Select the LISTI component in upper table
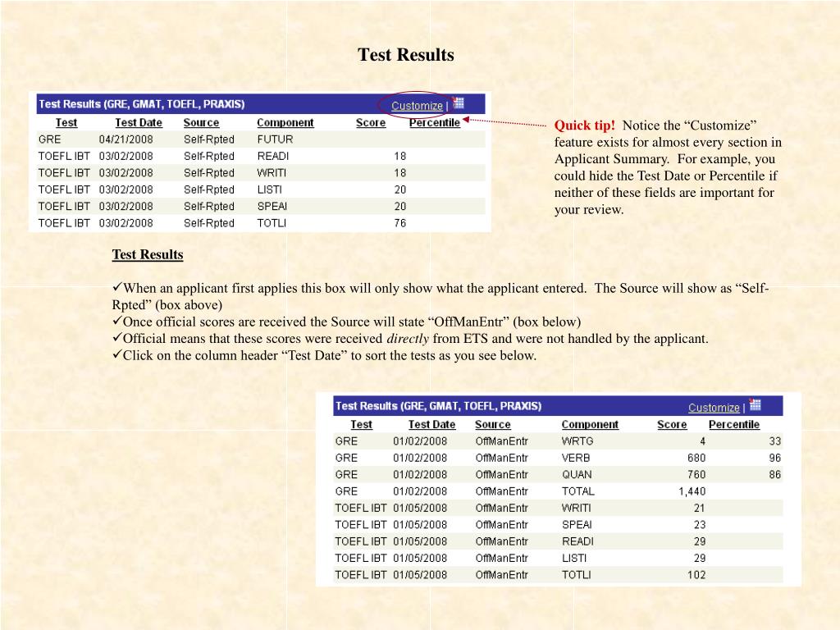 click(269, 189)
